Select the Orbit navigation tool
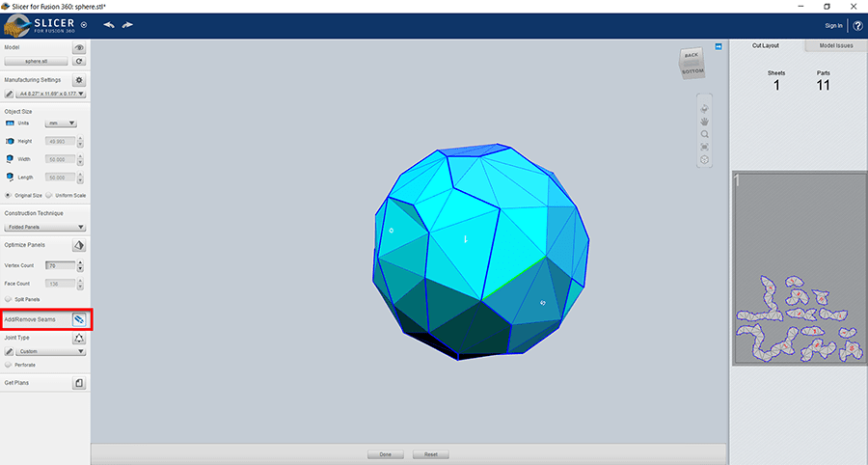The image size is (868, 465). point(705,108)
